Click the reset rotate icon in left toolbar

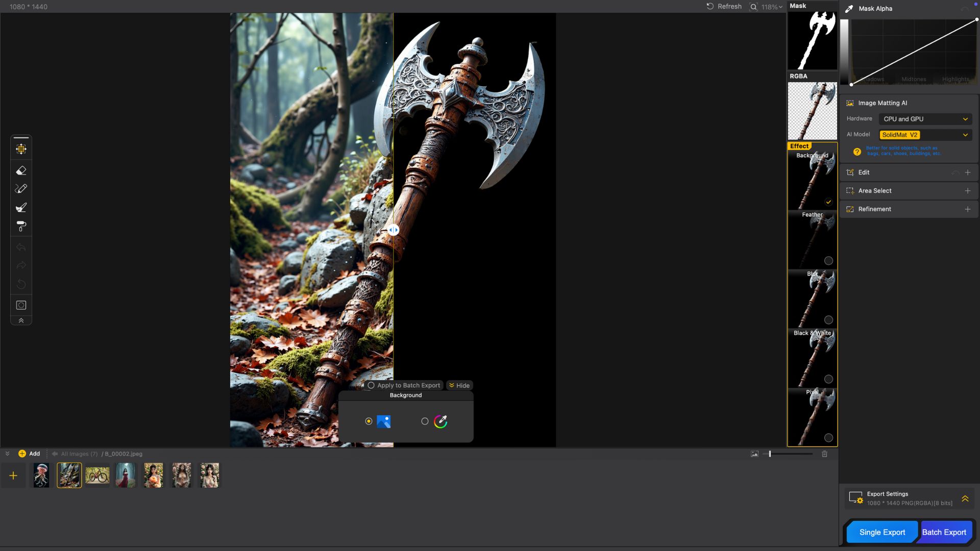click(21, 284)
